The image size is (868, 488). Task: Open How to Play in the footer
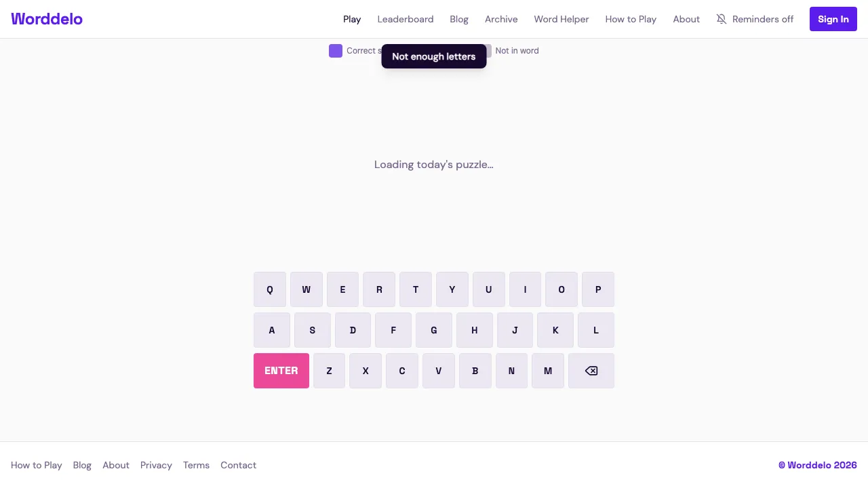coord(37,465)
